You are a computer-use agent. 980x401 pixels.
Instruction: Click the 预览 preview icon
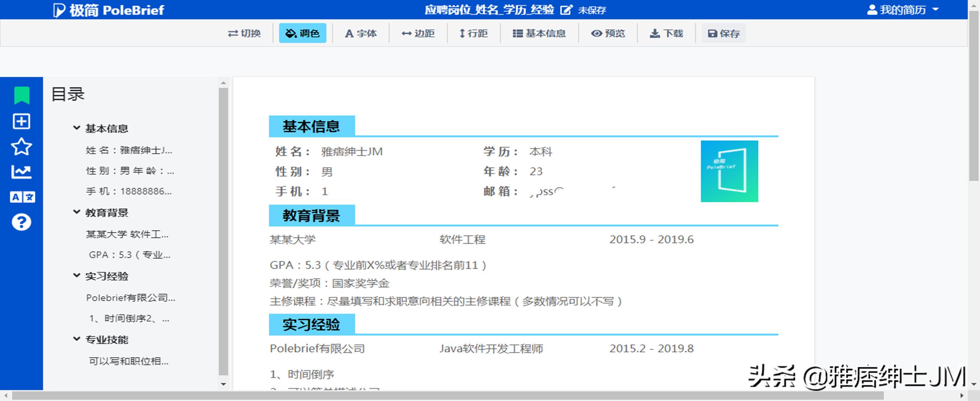click(608, 33)
